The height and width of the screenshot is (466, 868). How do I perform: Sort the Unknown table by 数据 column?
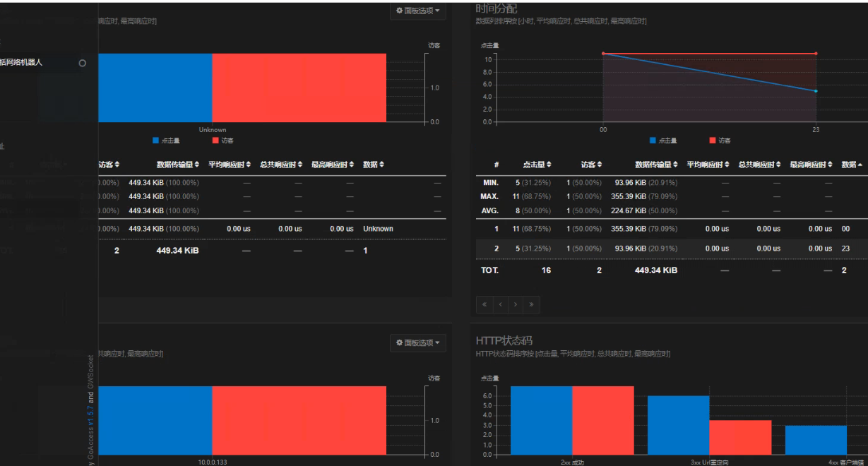(x=374, y=165)
